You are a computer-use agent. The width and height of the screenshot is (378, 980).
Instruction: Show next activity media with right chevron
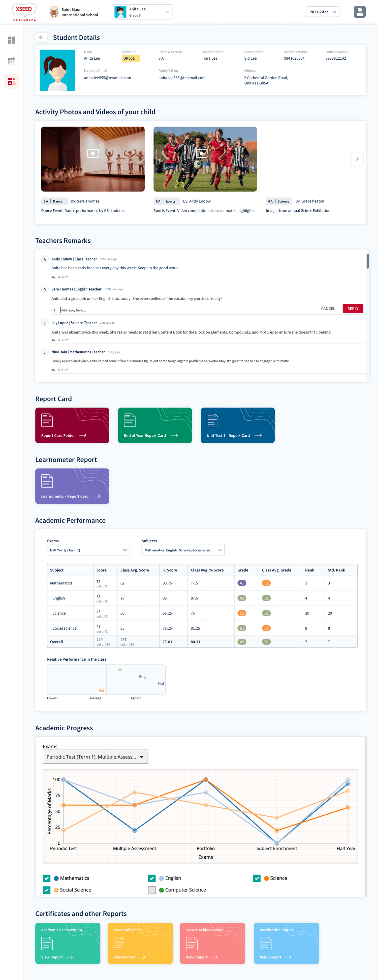click(357, 159)
